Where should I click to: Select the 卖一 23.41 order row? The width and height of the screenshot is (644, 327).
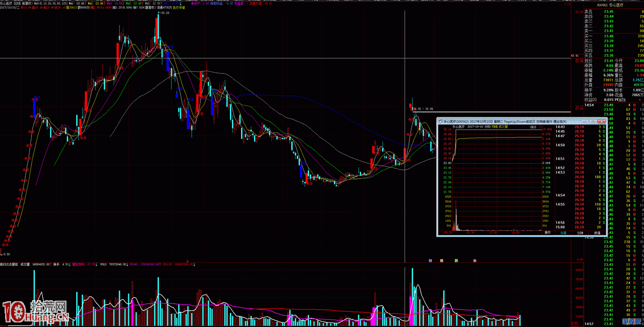(613, 31)
